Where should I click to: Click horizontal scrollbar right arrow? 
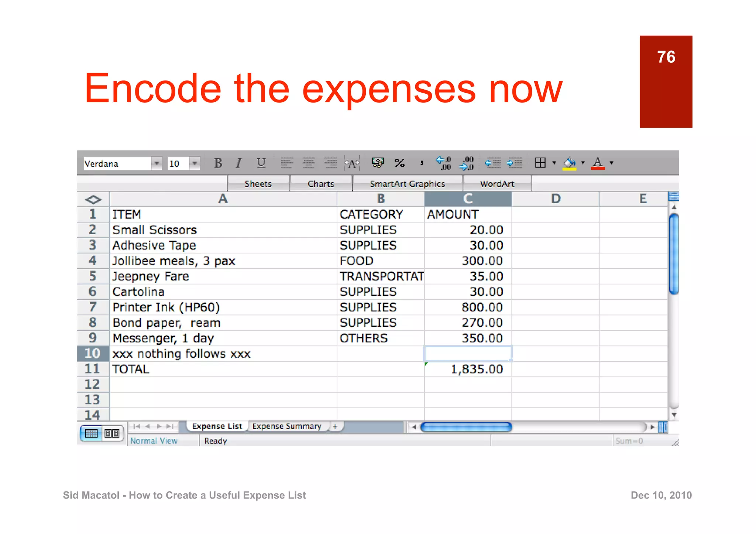pyautogui.click(x=653, y=427)
